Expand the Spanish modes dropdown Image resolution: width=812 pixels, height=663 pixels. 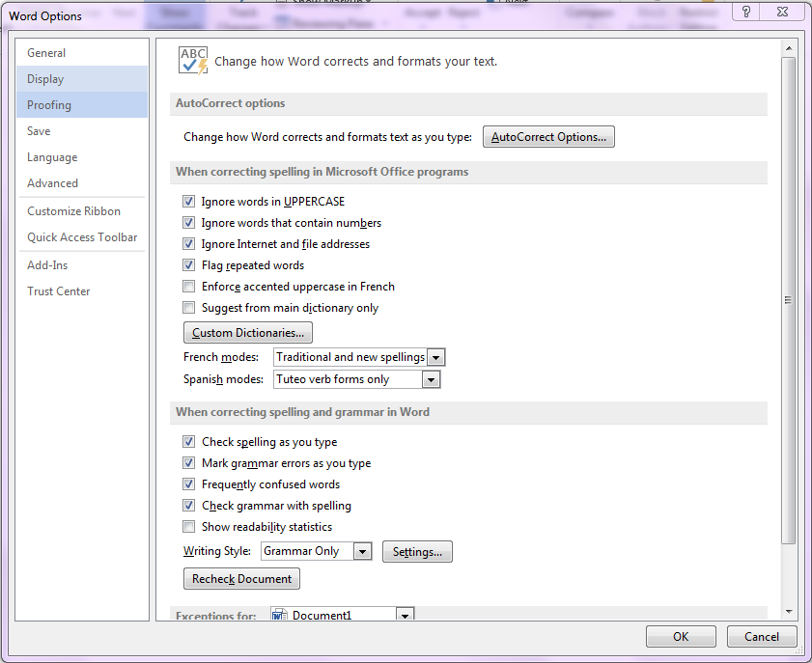tap(431, 380)
